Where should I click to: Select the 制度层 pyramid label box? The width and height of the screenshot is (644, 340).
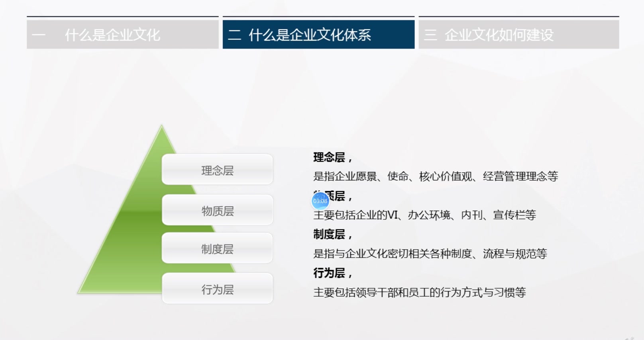coord(217,248)
